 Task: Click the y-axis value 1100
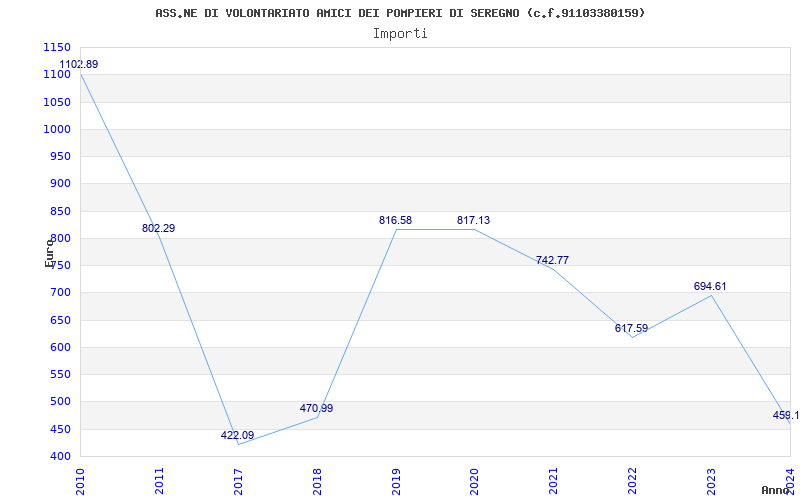pos(57,74)
